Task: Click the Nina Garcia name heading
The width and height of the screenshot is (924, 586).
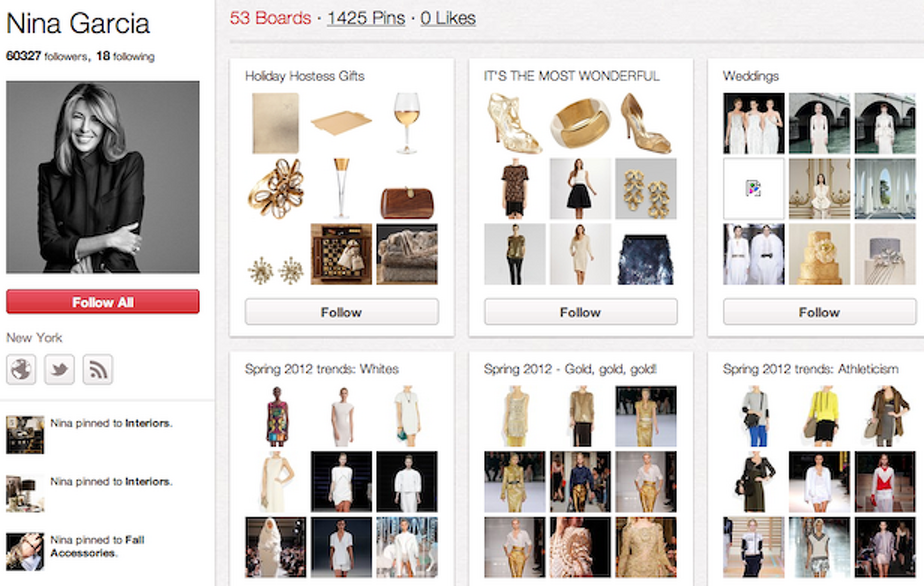Action: tap(78, 24)
